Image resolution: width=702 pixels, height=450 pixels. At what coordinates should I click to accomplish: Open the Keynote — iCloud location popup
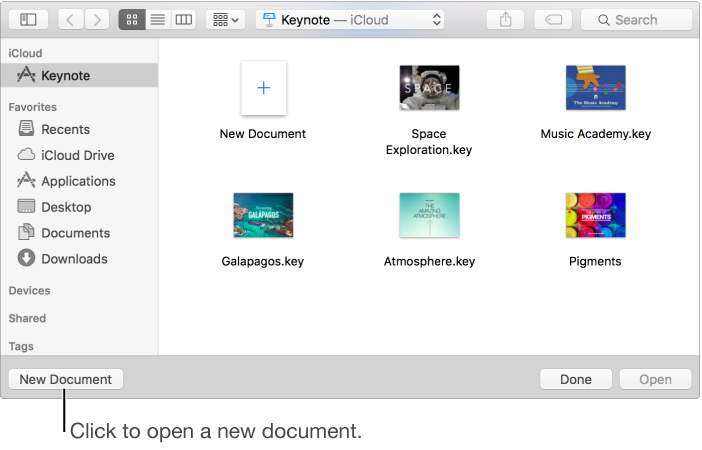pos(350,20)
